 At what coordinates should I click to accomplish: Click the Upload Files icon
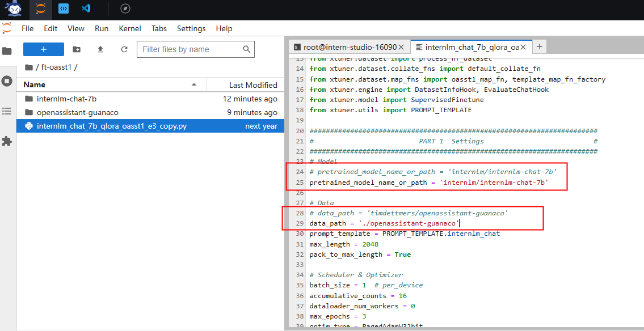pyautogui.click(x=100, y=49)
